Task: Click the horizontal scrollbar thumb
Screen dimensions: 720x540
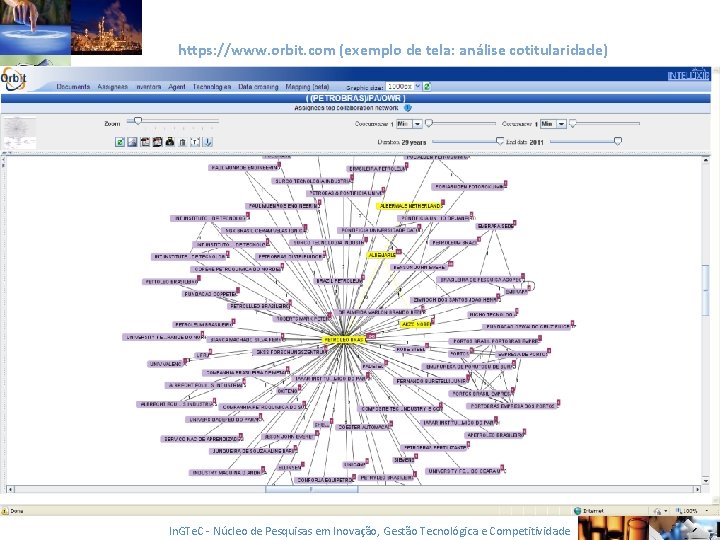Action: 311,489
